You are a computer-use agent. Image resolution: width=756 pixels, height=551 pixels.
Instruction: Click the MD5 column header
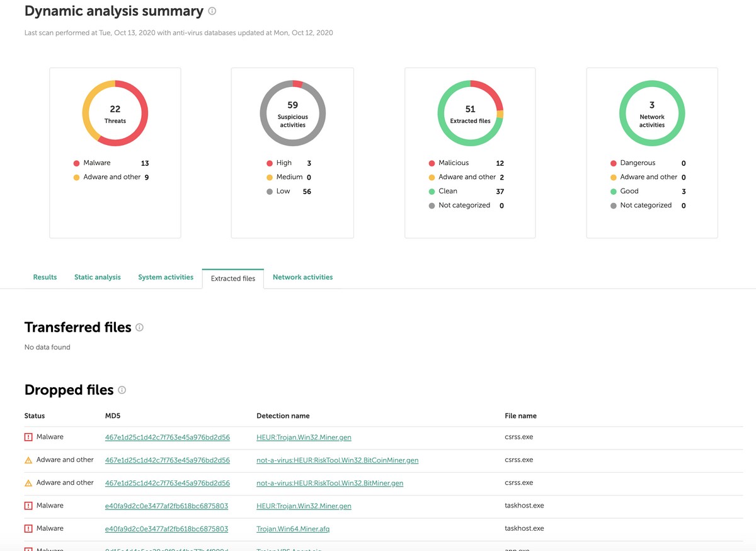[112, 416]
